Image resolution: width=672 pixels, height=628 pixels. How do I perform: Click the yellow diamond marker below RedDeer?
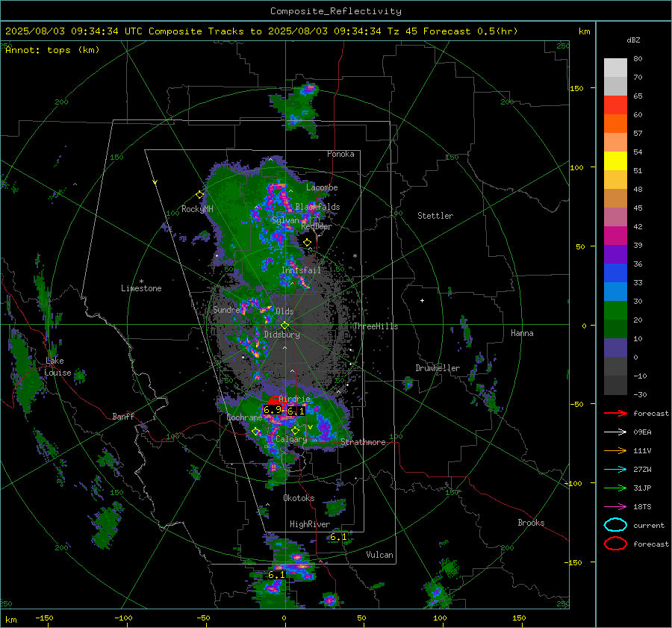click(x=307, y=243)
